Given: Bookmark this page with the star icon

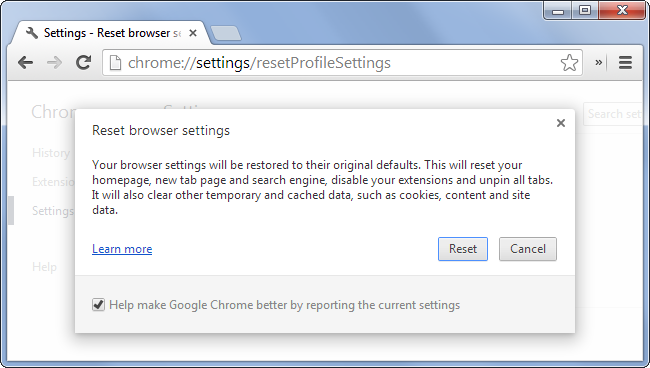Looking at the screenshot, I should (569, 63).
